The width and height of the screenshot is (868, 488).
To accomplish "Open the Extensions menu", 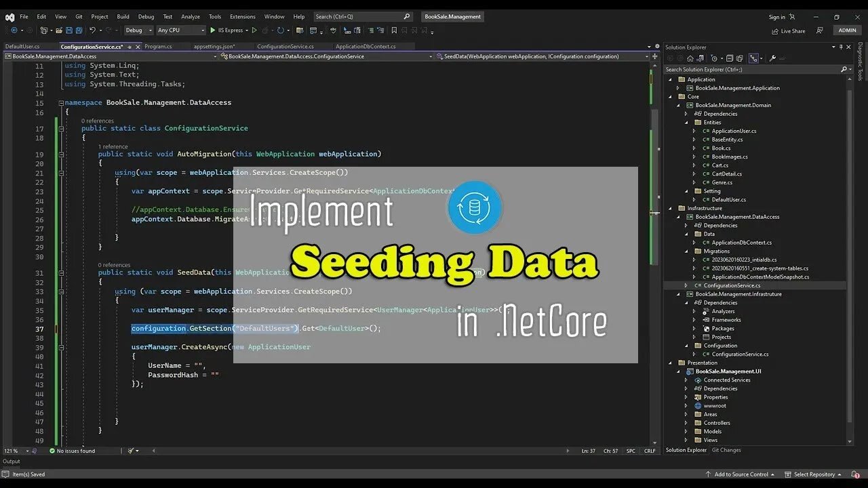I will (x=243, y=16).
